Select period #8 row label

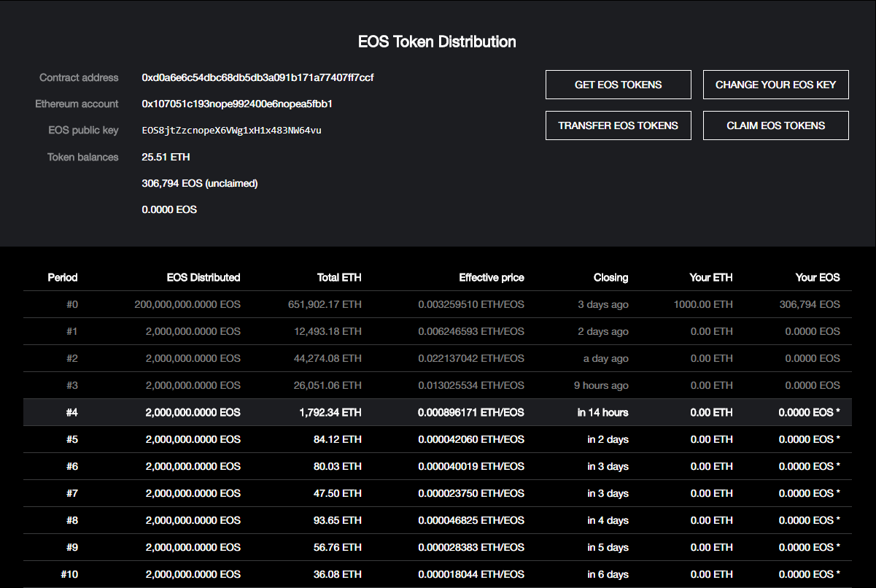pyautogui.click(x=71, y=520)
